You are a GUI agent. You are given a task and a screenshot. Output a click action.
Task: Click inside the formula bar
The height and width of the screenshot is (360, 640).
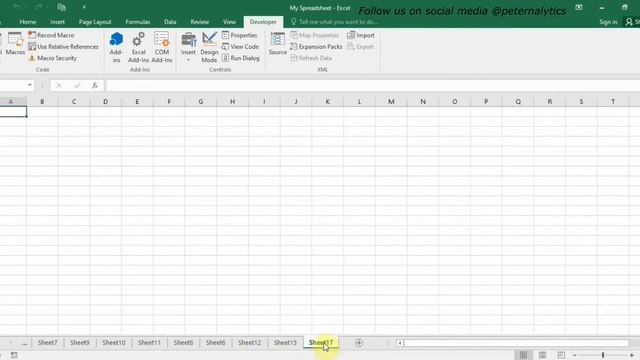[x=372, y=85]
